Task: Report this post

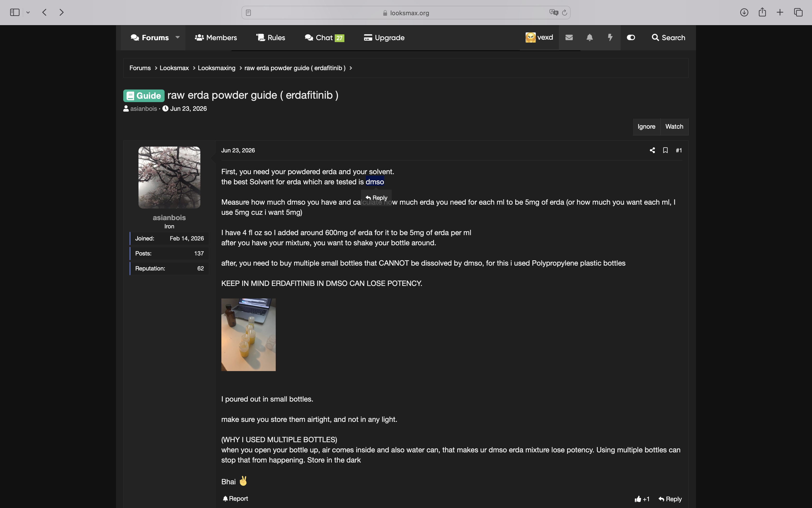Action: point(235,499)
